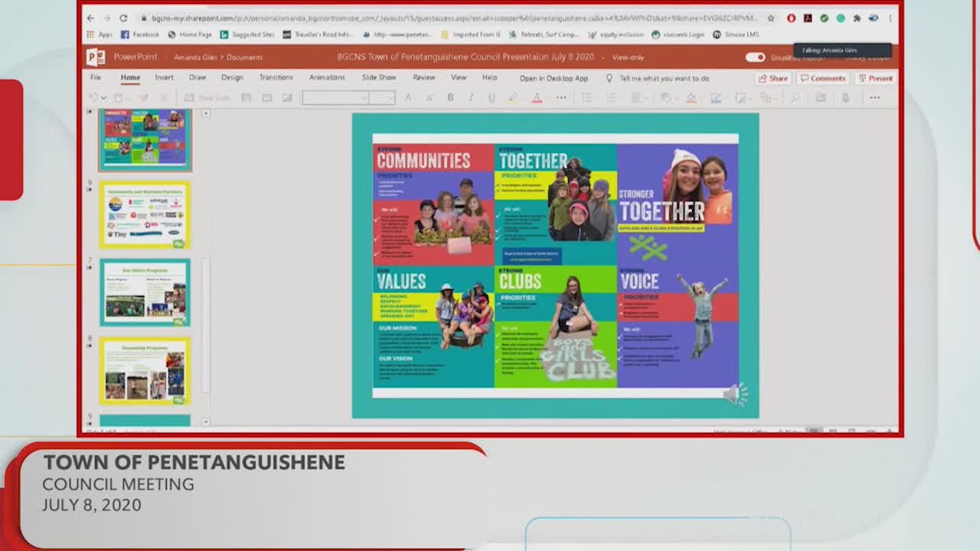Click the New Slide button
This screenshot has height=551, width=980.
pos(207,98)
